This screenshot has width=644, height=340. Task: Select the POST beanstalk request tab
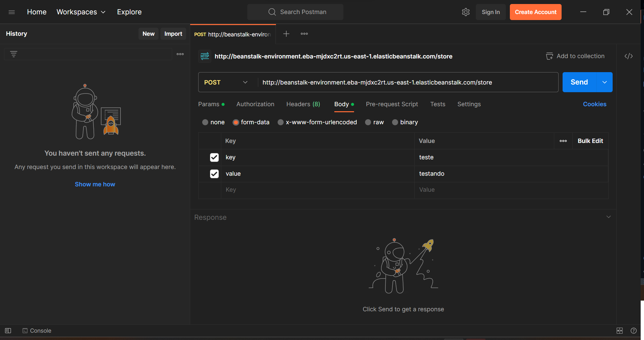pyautogui.click(x=233, y=34)
